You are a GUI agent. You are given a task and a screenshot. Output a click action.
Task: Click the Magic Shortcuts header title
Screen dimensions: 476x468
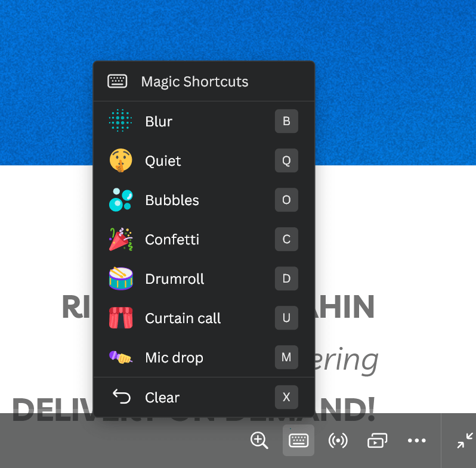click(194, 82)
